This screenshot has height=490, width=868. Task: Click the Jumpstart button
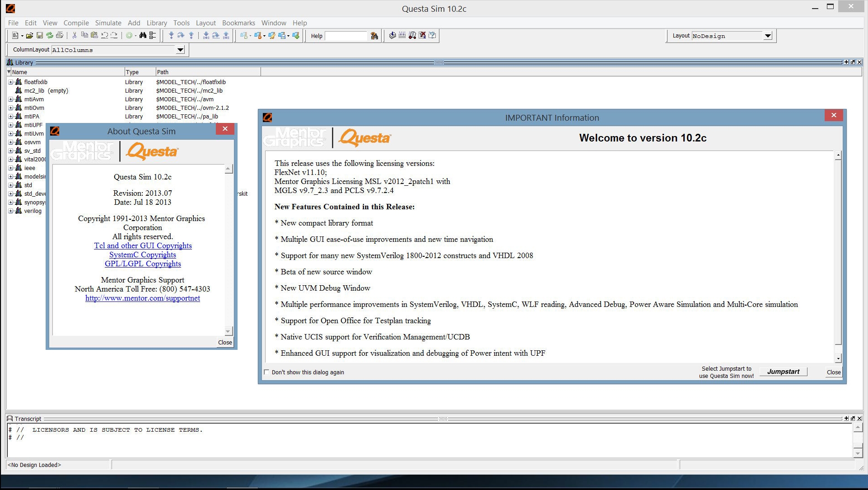pyautogui.click(x=783, y=372)
